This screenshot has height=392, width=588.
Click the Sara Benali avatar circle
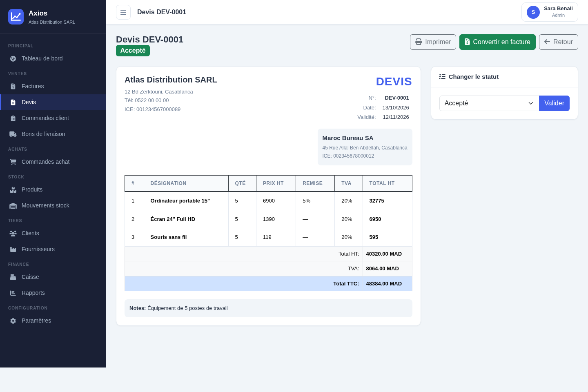533,12
